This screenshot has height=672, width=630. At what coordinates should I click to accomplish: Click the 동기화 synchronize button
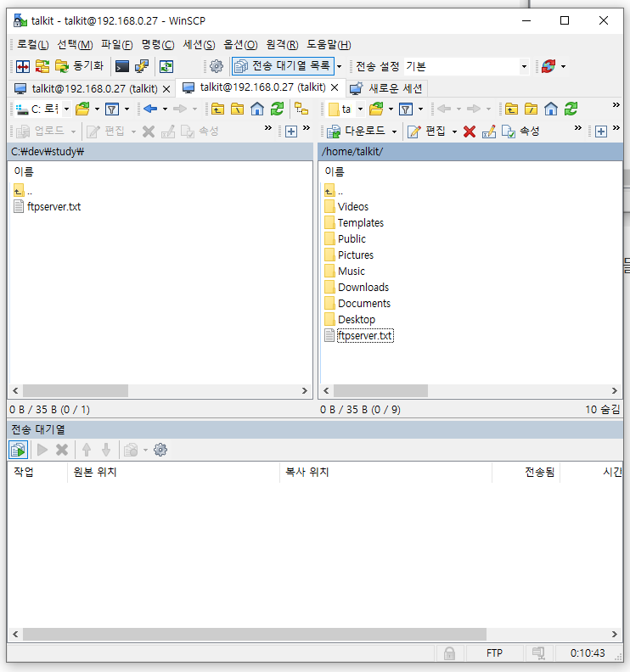point(80,66)
